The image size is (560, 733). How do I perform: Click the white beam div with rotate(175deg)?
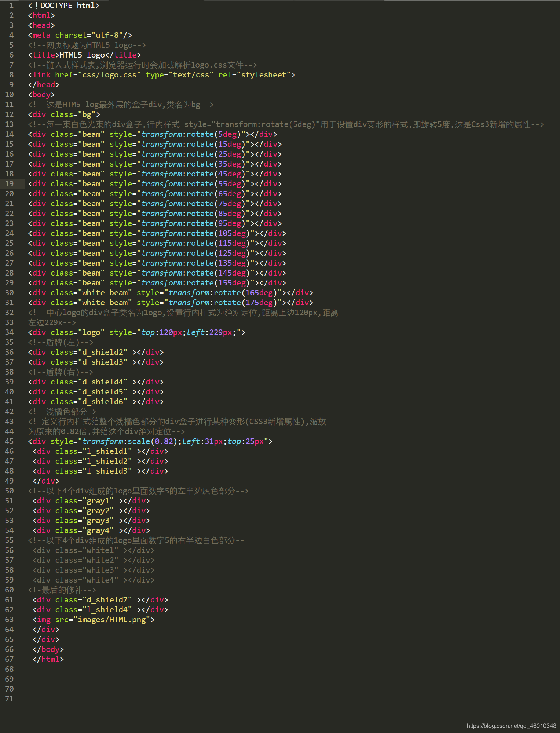(x=171, y=303)
